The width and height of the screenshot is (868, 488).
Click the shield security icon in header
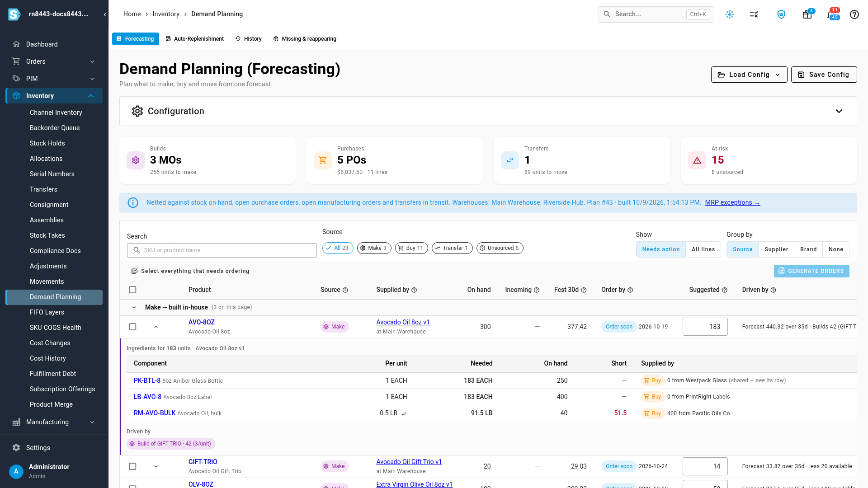[x=781, y=14]
